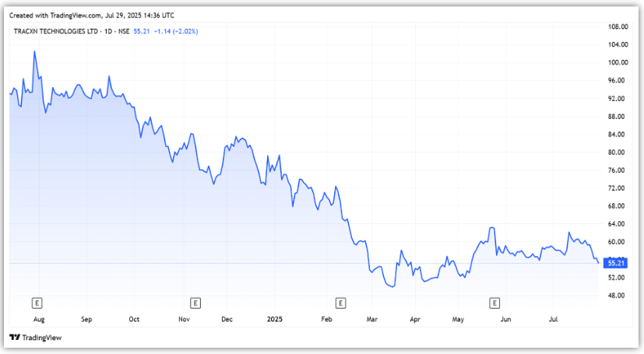Click the 108.00 label on price axis
The height and width of the screenshot is (354, 644).
coord(618,26)
